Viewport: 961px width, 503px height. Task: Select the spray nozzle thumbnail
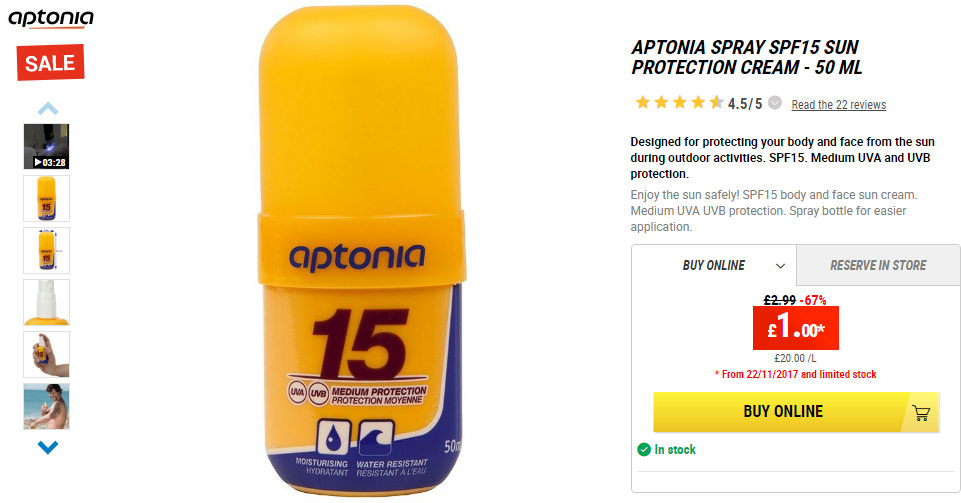coord(47,303)
